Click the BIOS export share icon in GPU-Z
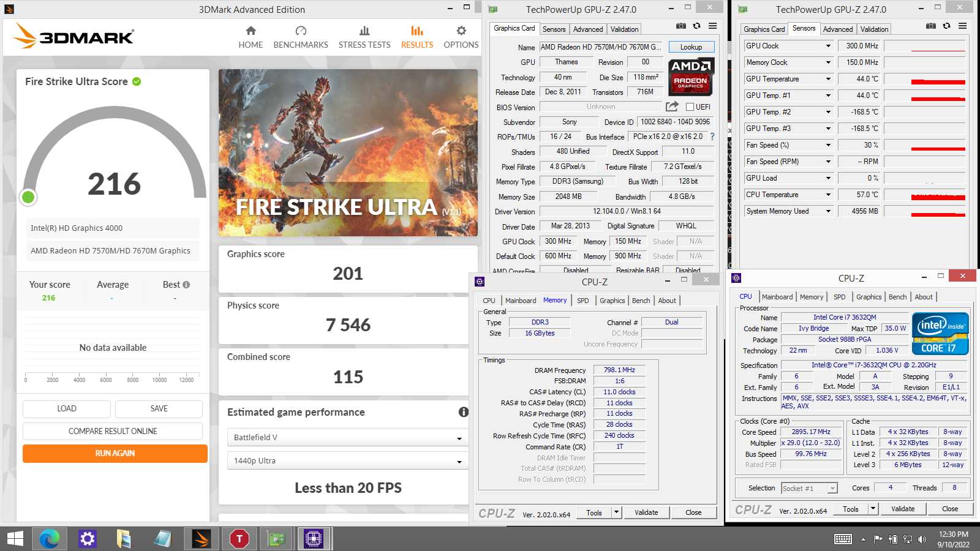This screenshot has height=551, width=980. [672, 106]
